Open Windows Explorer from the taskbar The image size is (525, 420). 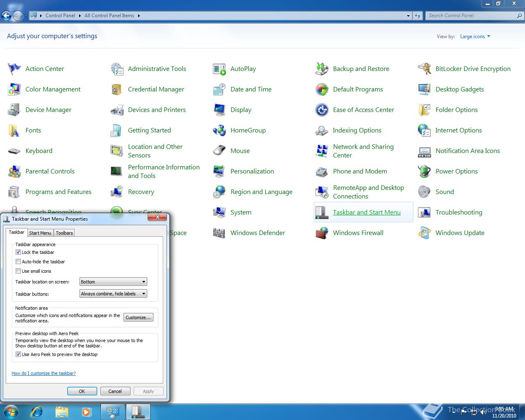(62, 412)
